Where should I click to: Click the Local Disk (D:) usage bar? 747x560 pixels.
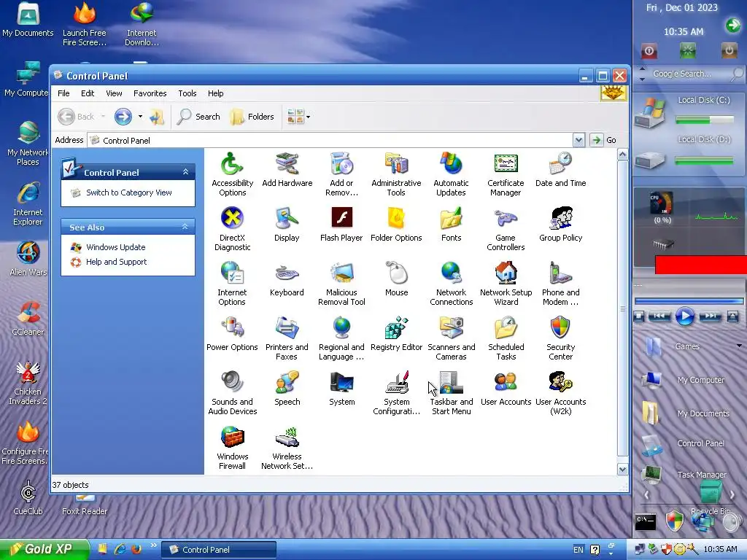pos(704,161)
